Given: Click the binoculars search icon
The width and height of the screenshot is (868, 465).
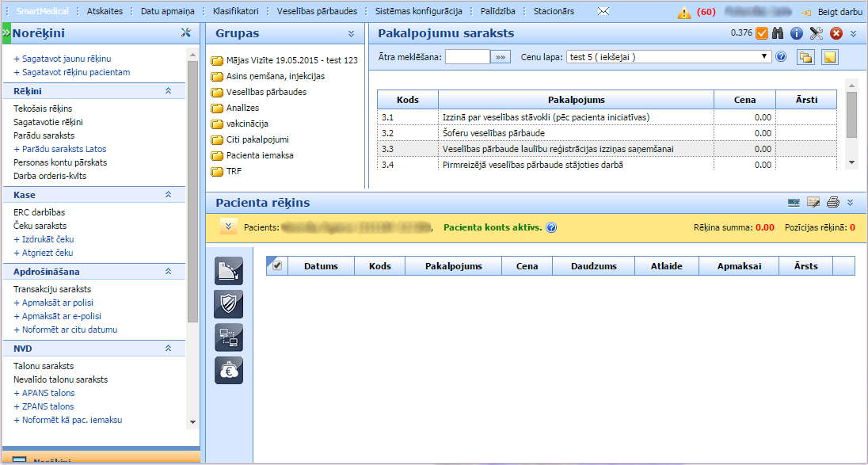Looking at the screenshot, I should click(779, 33).
